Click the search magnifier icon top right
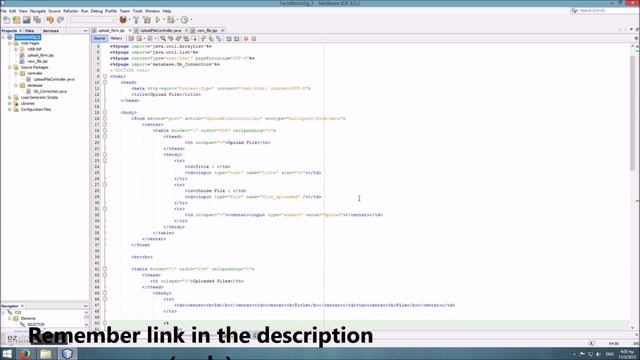 click(574, 11)
